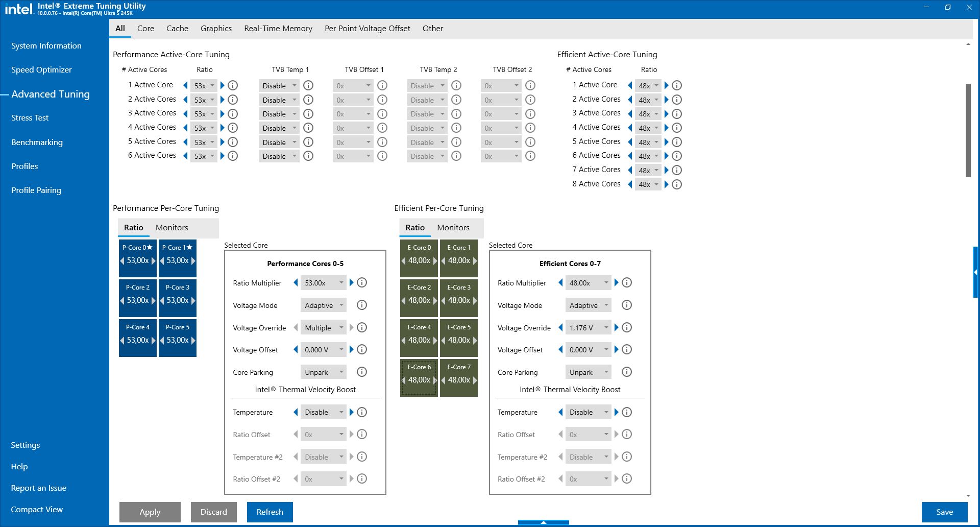Refresh the tuning values

pos(270,512)
